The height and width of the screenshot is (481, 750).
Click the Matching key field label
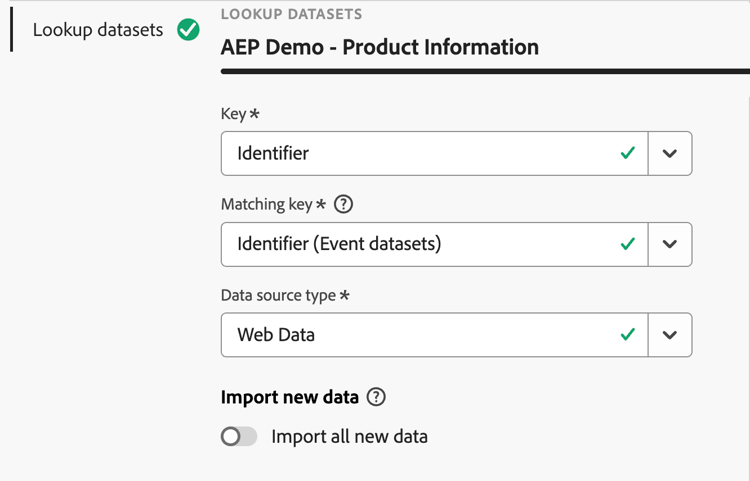pos(267,204)
